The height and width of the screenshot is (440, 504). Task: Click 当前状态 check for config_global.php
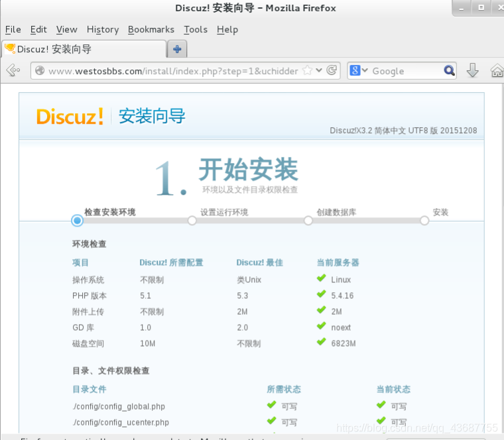pos(381,405)
